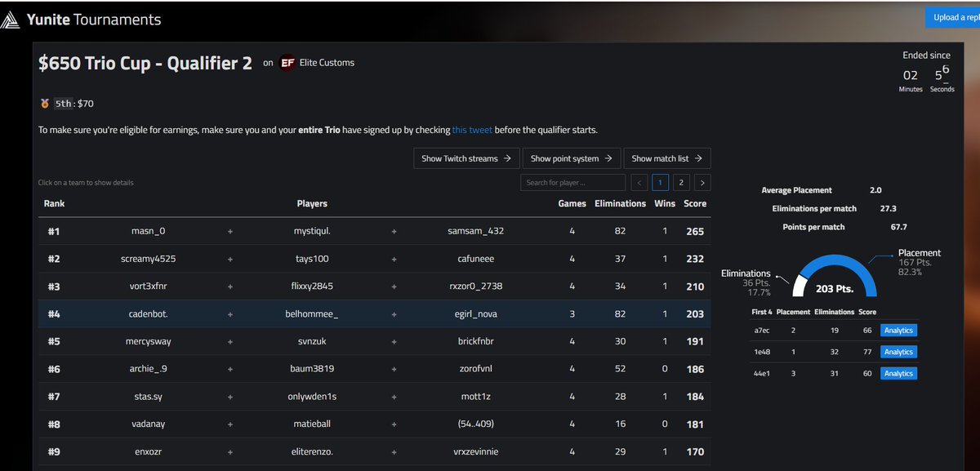Click the Yunite logo icon

click(x=13, y=18)
